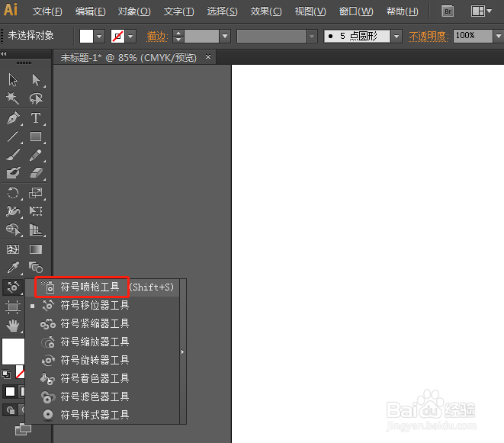
Task: Select the Rectangle tool
Action: (36, 136)
